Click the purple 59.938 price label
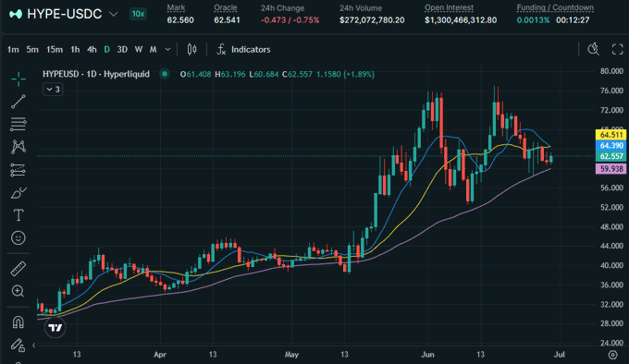 [610, 168]
